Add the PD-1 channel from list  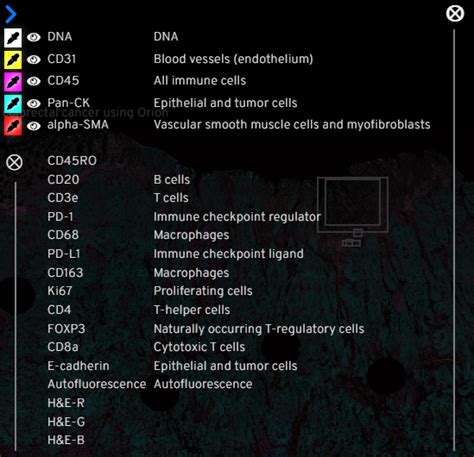(60, 217)
